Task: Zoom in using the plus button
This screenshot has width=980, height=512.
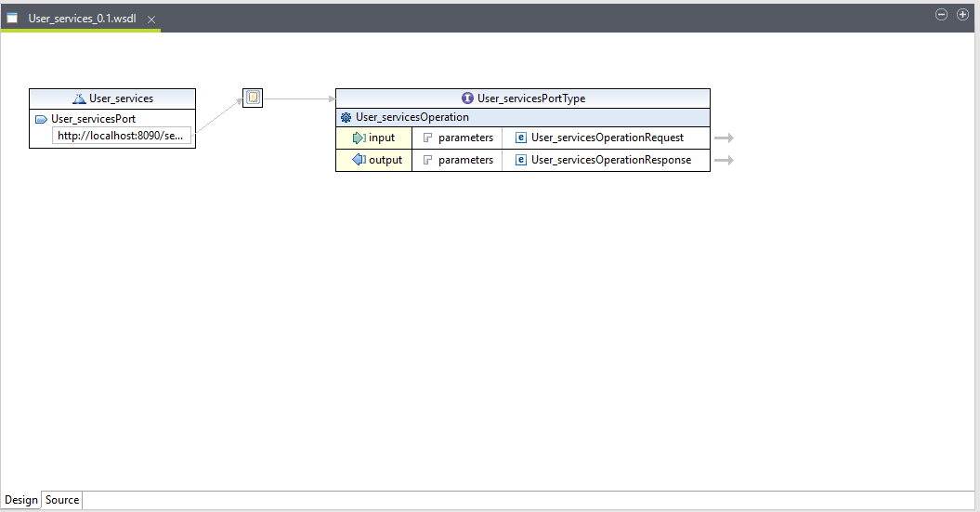Action: click(963, 15)
